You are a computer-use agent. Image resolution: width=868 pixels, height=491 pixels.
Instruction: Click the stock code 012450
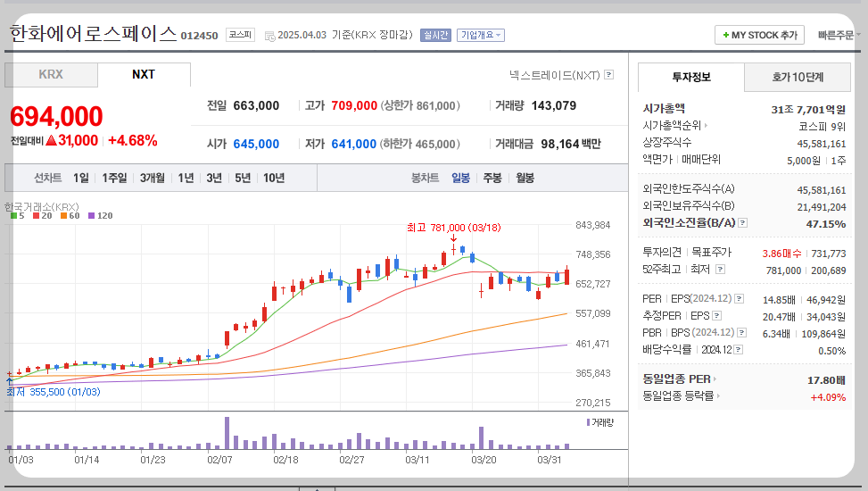tap(199, 36)
